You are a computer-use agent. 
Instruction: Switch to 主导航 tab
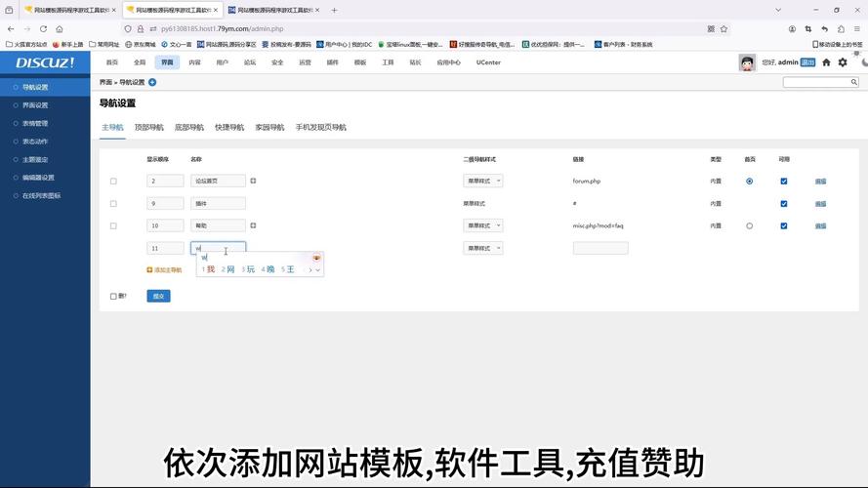coord(112,127)
